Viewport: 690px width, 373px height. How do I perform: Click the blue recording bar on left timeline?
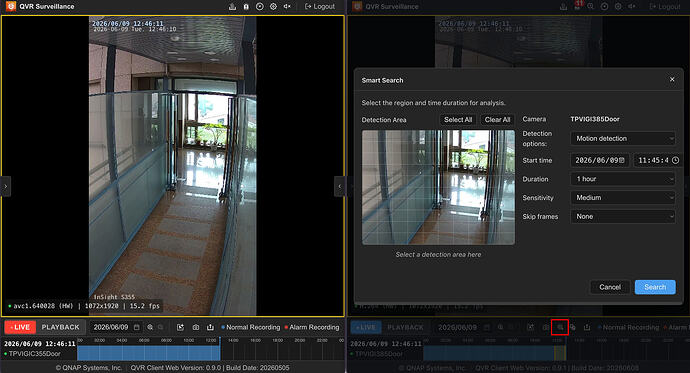click(x=148, y=353)
